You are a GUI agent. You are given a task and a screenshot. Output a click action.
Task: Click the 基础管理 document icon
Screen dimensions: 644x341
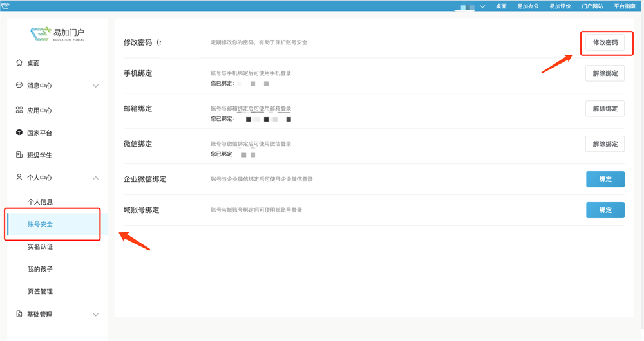[x=19, y=313]
